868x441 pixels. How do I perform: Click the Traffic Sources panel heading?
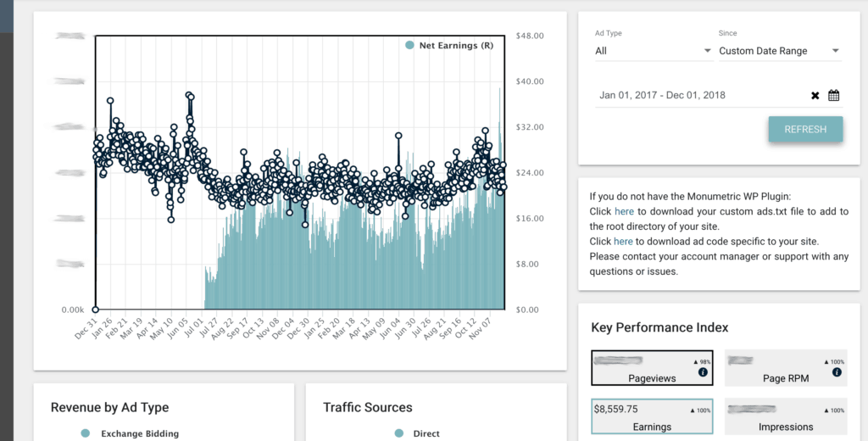[367, 407]
